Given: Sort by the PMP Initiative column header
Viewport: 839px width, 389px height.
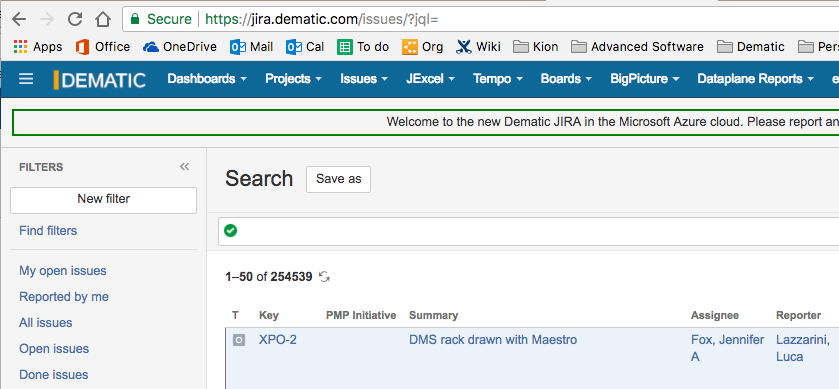Looking at the screenshot, I should 361,316.
